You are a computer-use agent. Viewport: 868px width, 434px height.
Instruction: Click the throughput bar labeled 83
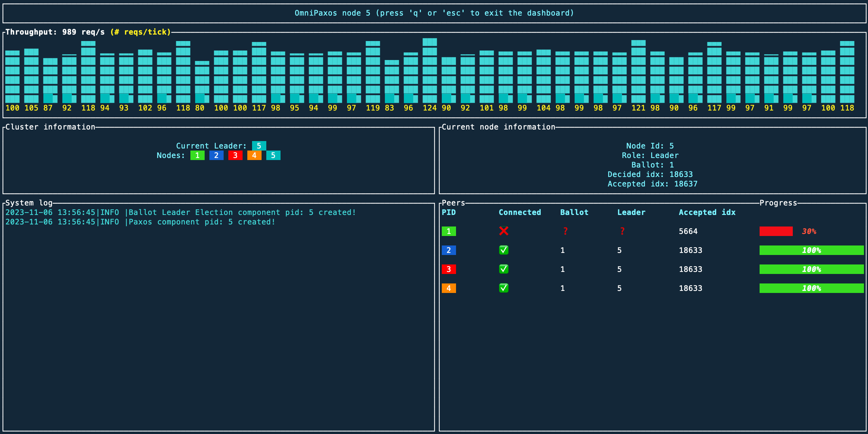click(x=392, y=82)
